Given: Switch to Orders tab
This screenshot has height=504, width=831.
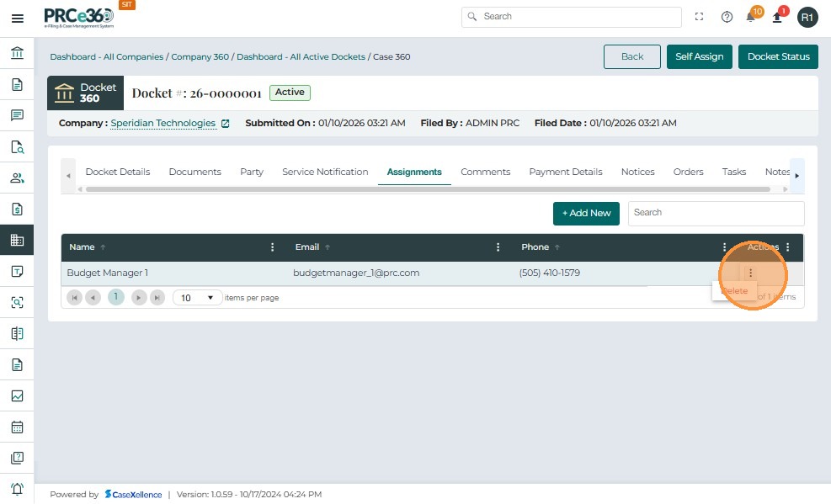Looking at the screenshot, I should (x=688, y=172).
